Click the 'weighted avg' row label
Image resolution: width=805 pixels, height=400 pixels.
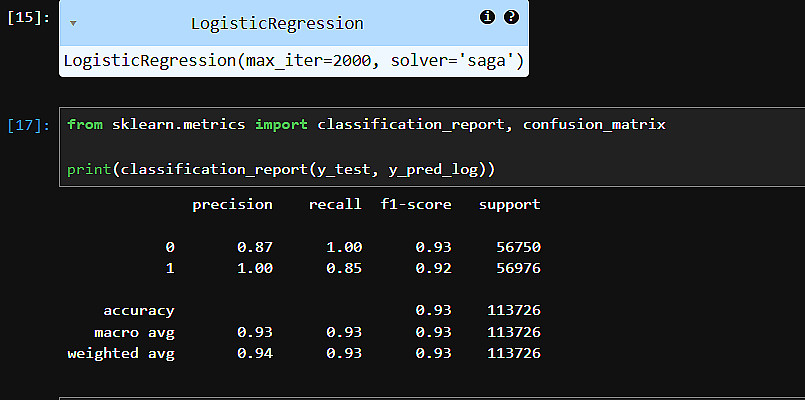point(120,353)
